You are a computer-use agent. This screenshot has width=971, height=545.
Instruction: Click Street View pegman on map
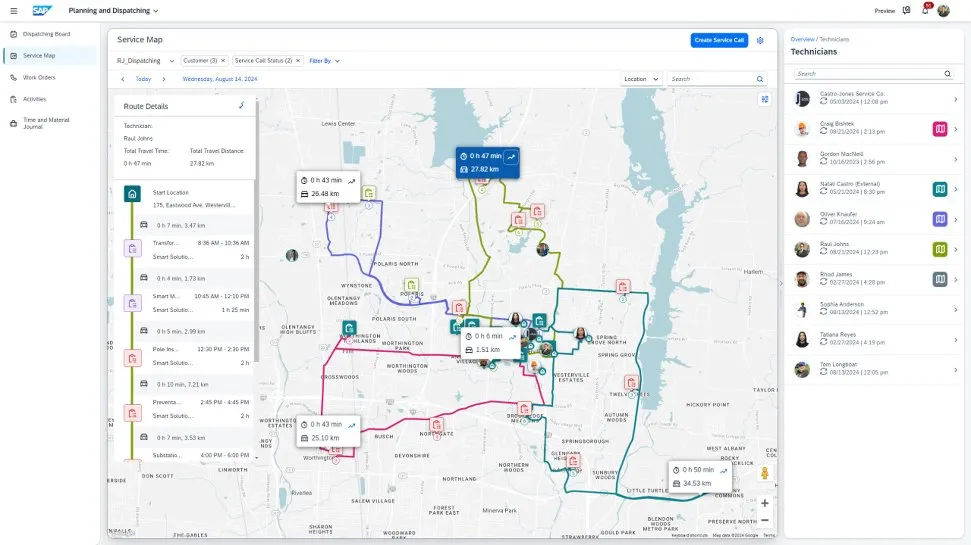pos(764,473)
